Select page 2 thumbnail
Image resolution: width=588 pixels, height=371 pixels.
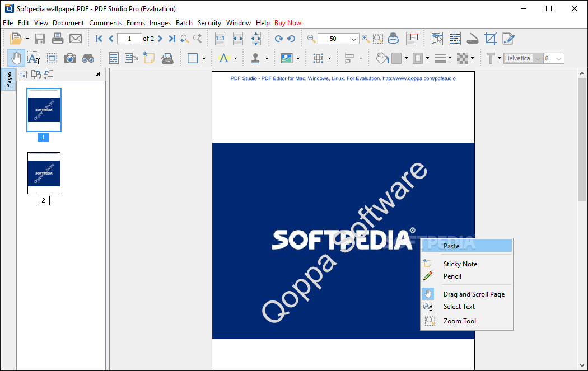(44, 173)
